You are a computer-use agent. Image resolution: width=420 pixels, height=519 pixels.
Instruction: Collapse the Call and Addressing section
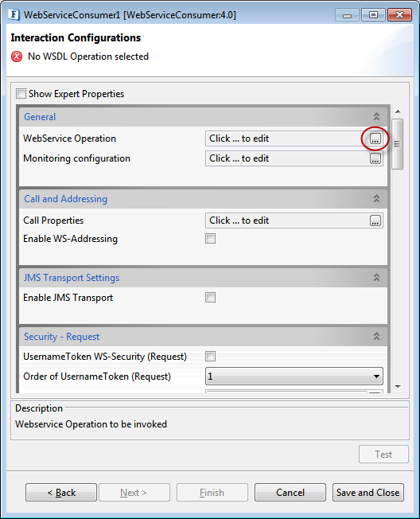pyautogui.click(x=376, y=198)
